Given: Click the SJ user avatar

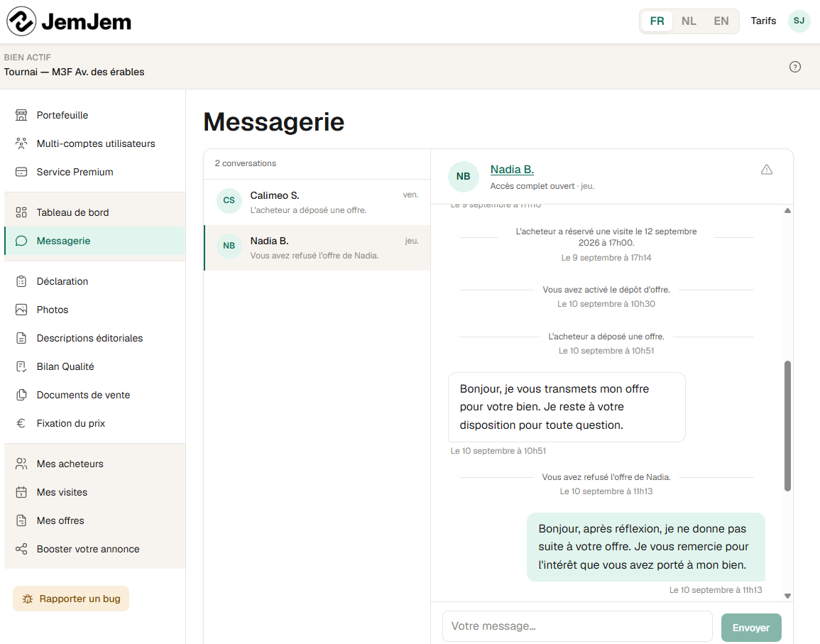Looking at the screenshot, I should [x=799, y=21].
